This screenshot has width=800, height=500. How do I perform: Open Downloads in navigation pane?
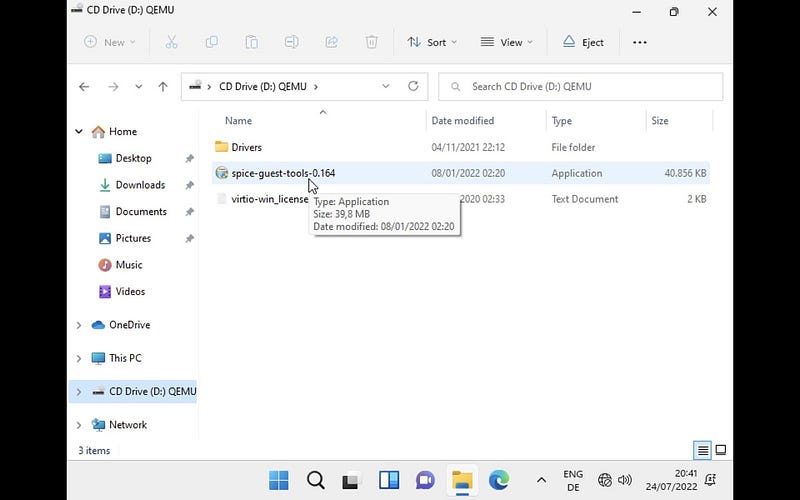pos(140,185)
